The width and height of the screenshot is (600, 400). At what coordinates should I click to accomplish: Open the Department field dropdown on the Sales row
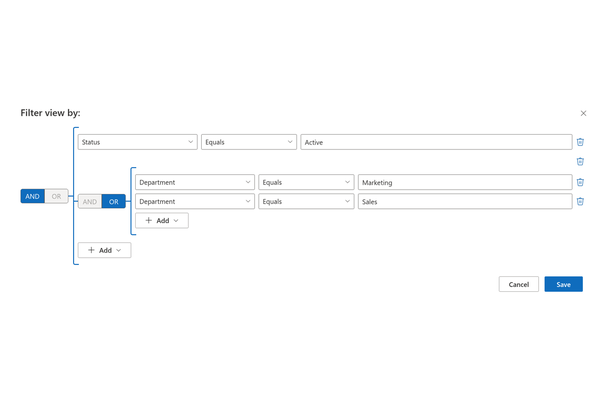pos(195,201)
